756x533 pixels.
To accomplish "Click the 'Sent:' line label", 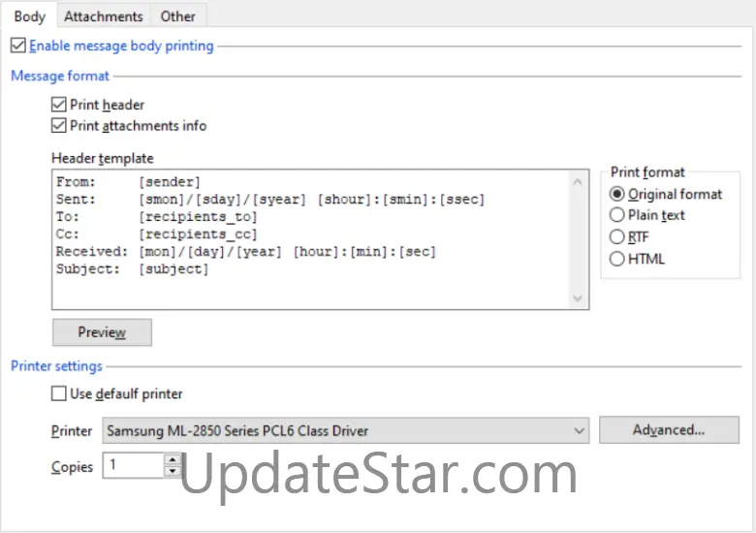I will 76,200.
